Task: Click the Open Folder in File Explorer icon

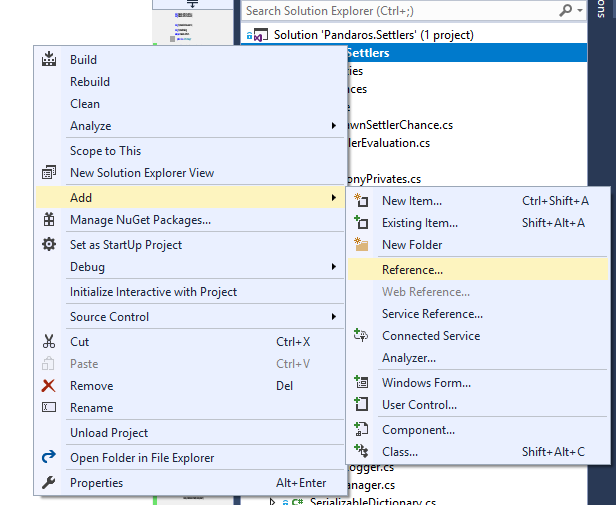Action: point(49,458)
